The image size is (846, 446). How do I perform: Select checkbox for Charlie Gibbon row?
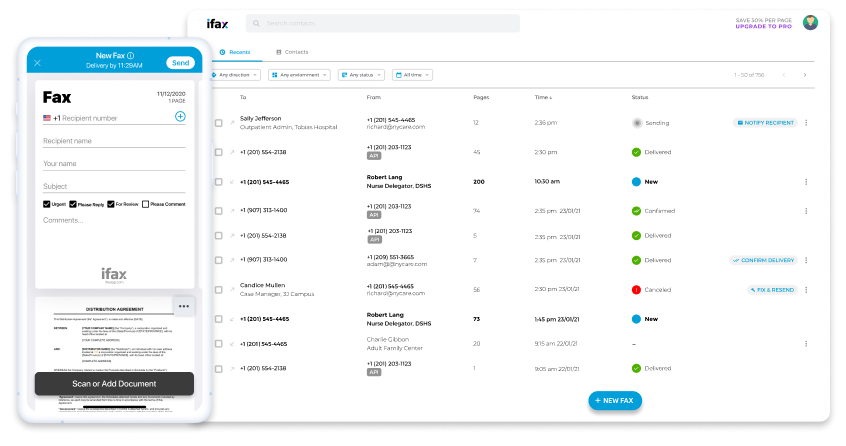(x=219, y=344)
